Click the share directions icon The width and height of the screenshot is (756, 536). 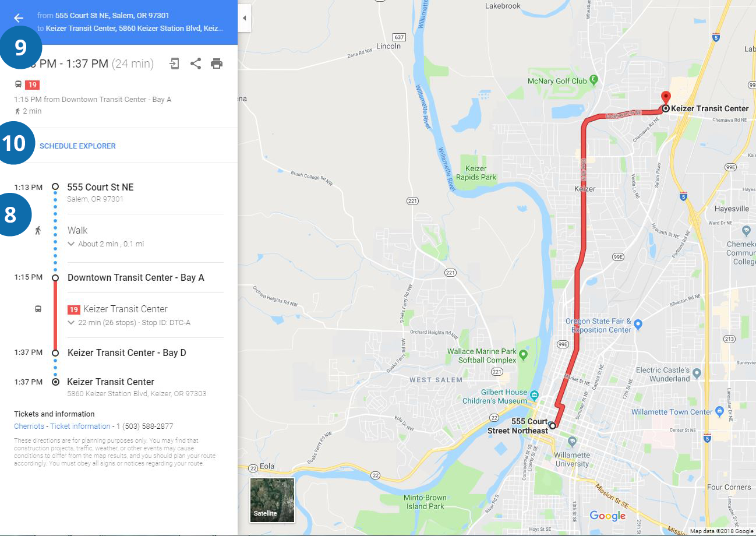(196, 64)
